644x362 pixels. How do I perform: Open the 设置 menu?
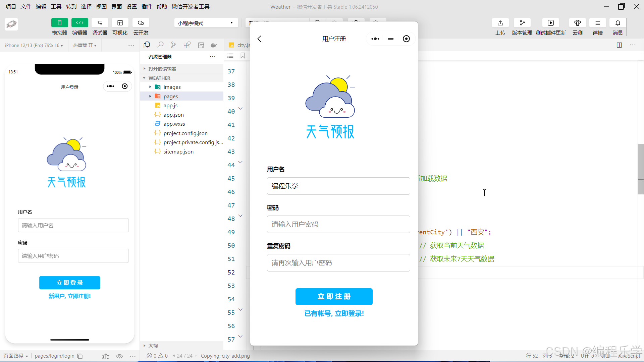coord(131,6)
